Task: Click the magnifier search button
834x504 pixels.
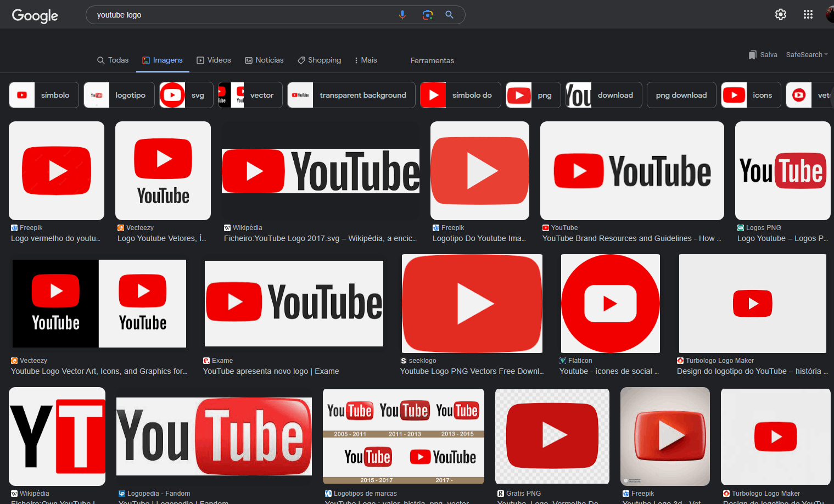Action: tap(450, 15)
